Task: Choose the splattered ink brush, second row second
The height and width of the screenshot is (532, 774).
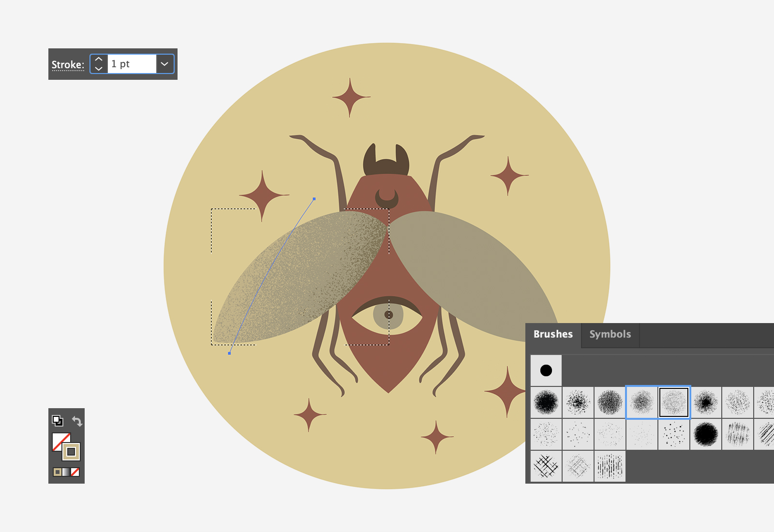Action: click(578, 402)
